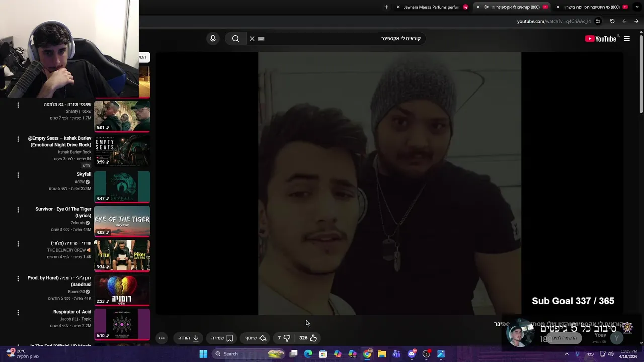
Task: Open Discord from taskbar
Action: (412, 354)
